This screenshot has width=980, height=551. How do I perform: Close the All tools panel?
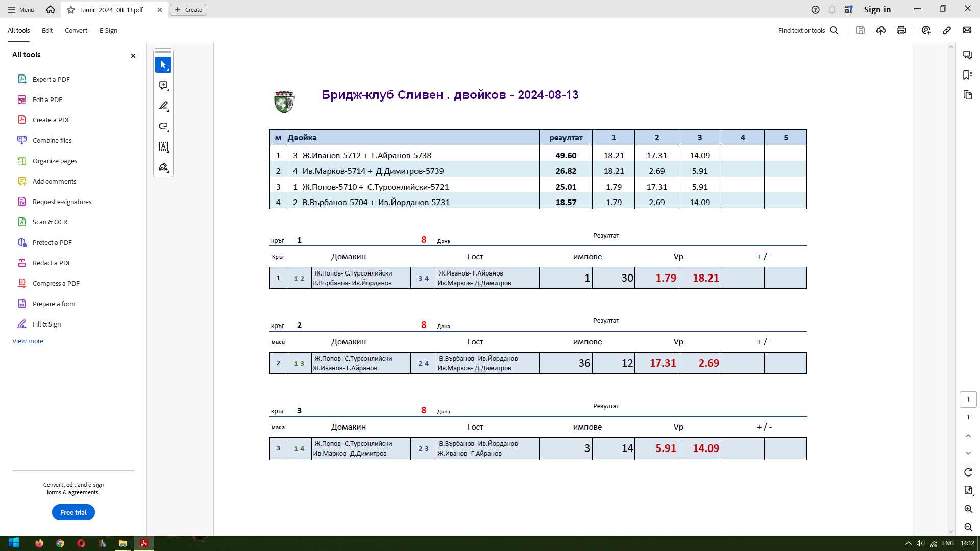[x=133, y=55]
